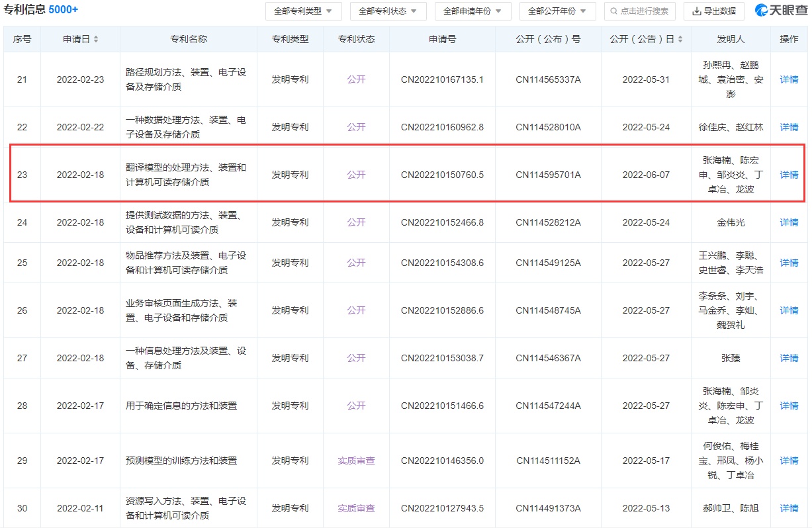The width and height of the screenshot is (812, 528).
Task: Click 详情 for row 30
Action: (789, 508)
